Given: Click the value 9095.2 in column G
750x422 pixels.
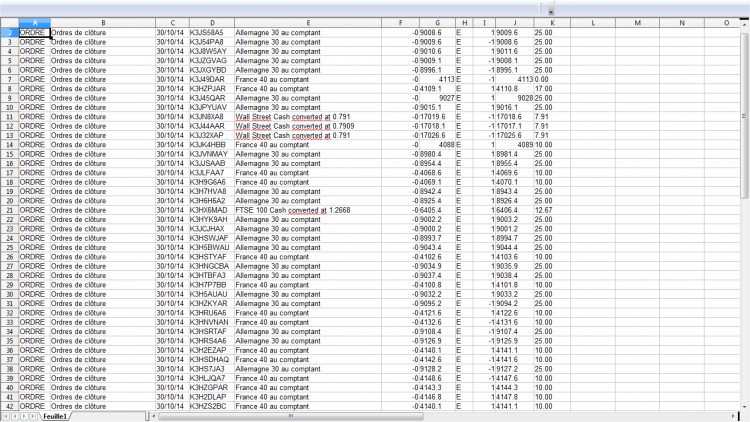Looking at the screenshot, I should (x=437, y=303).
